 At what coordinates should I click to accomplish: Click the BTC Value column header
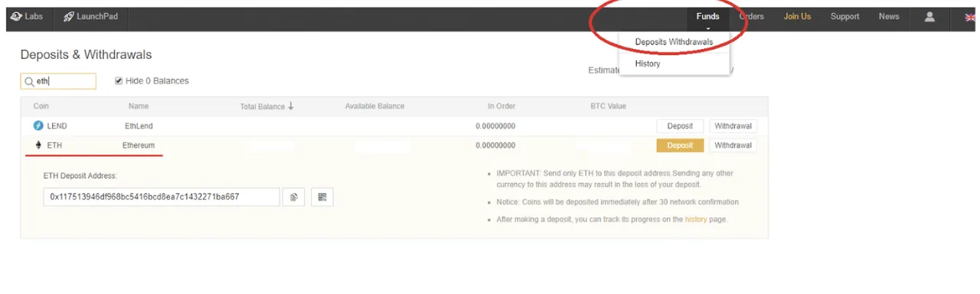[x=608, y=106]
